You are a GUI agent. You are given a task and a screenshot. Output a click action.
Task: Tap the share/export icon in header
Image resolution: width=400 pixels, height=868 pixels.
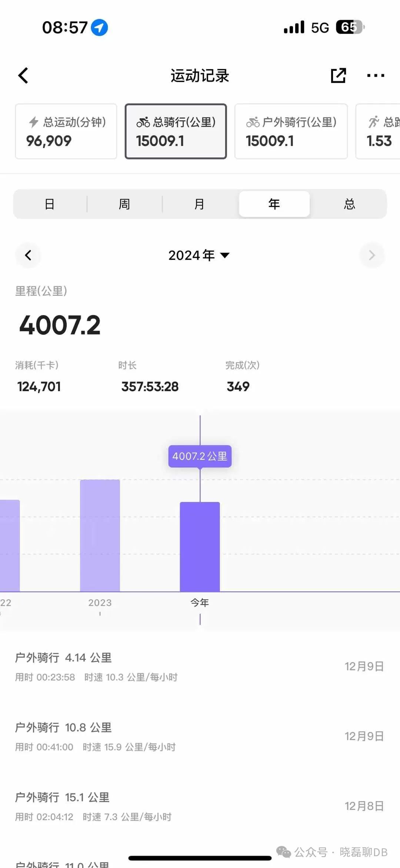[x=338, y=76]
